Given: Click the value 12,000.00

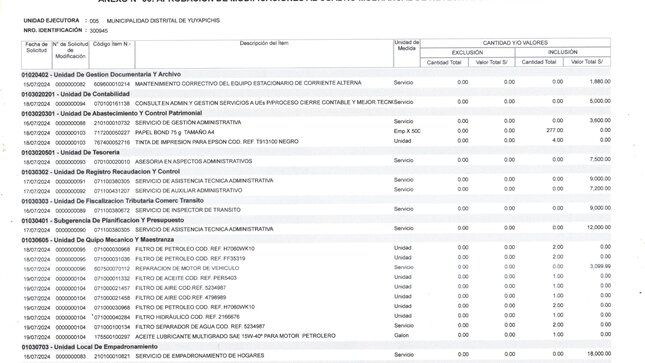Looking at the screenshot, I should point(599,227).
